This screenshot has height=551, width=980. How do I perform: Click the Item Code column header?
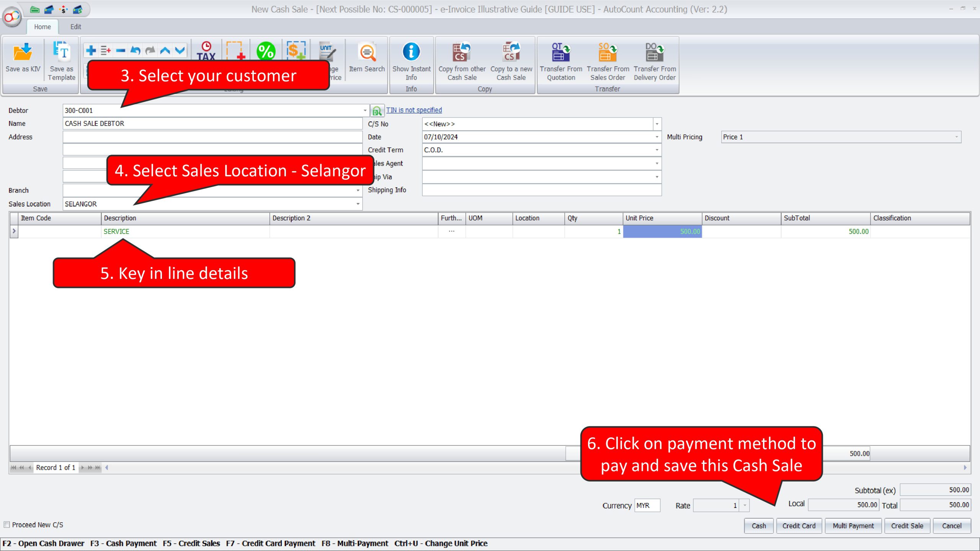click(60, 218)
